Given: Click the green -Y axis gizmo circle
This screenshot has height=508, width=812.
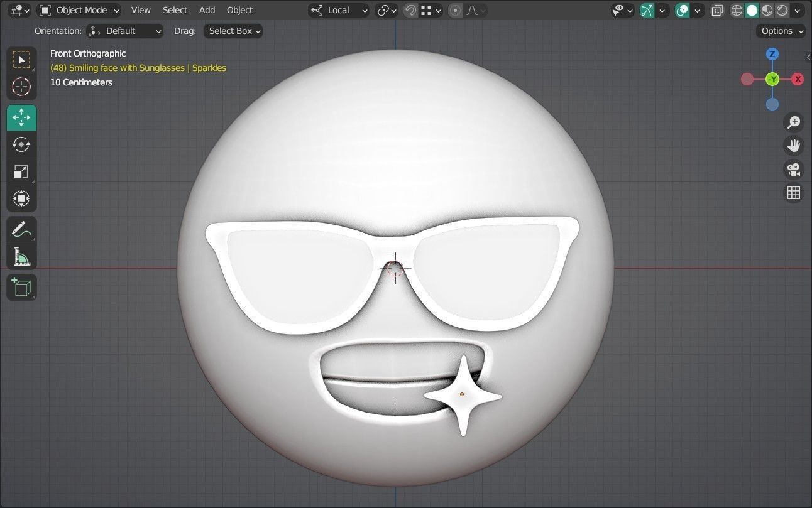Looking at the screenshot, I should pos(772,79).
